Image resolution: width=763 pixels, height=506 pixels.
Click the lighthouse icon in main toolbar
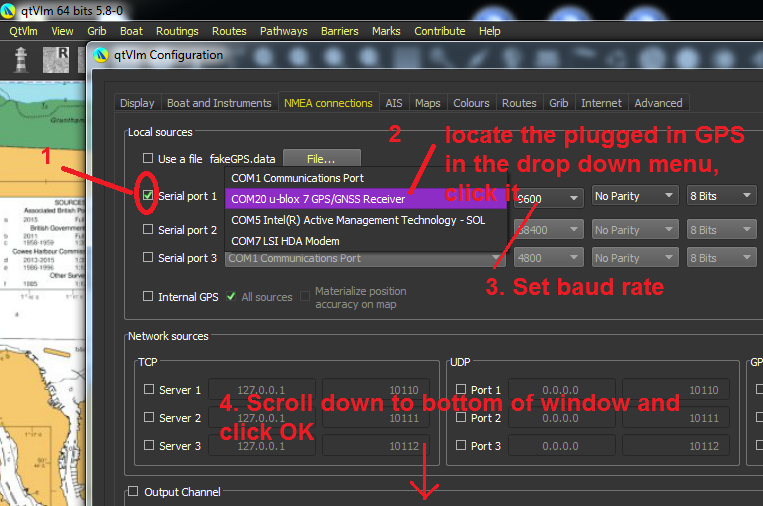click(x=19, y=59)
